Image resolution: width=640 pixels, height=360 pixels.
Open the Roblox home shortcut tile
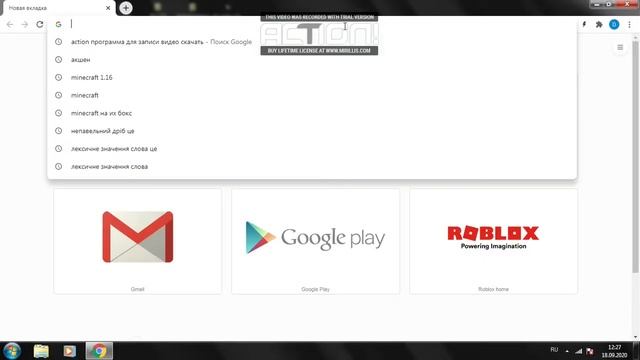pyautogui.click(x=493, y=241)
